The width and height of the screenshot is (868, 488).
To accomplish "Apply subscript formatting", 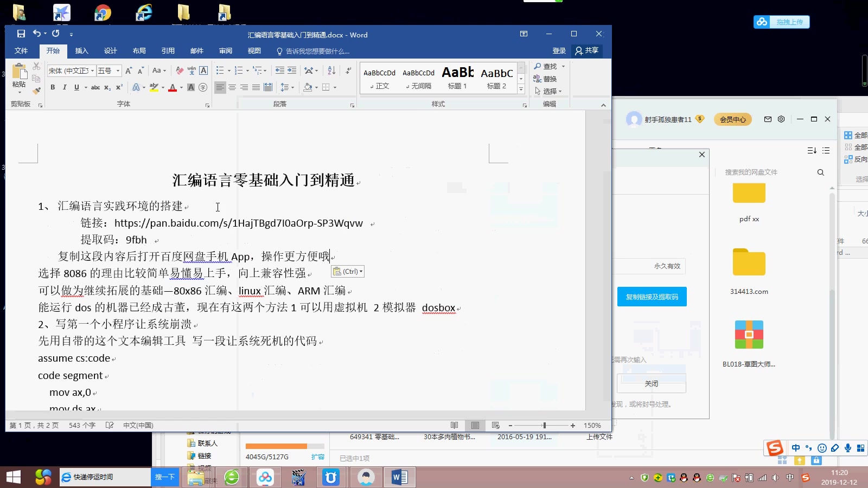I will 107,87.
